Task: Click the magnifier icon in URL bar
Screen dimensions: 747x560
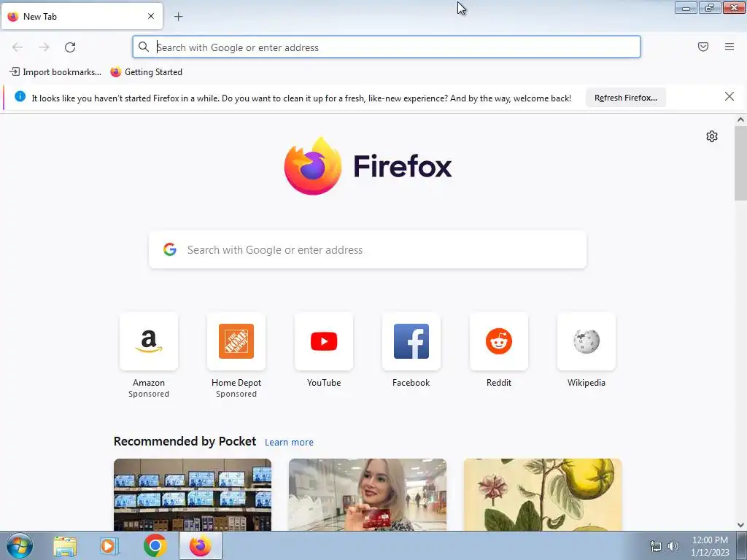Action: tap(144, 47)
